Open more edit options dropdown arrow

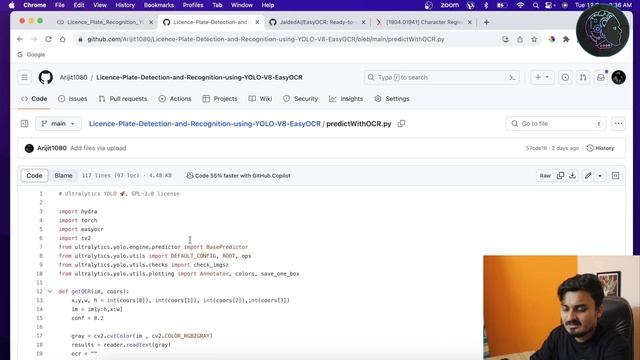click(600, 176)
